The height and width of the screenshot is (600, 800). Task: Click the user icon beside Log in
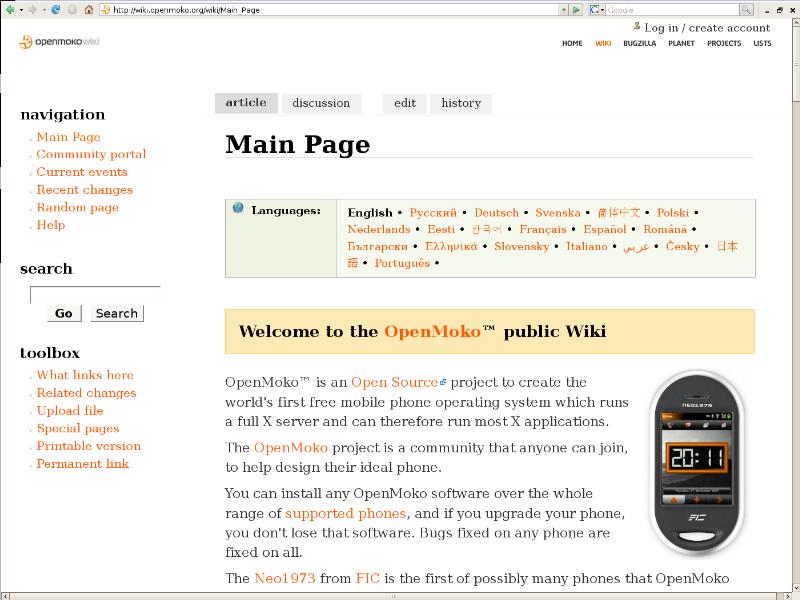click(637, 26)
